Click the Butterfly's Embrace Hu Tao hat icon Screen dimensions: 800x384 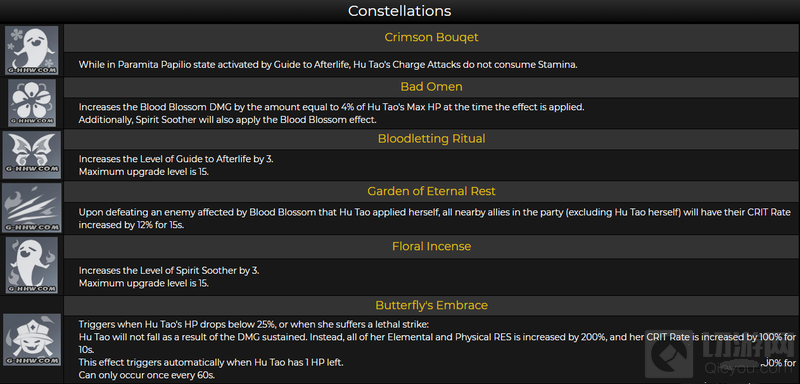(x=32, y=340)
